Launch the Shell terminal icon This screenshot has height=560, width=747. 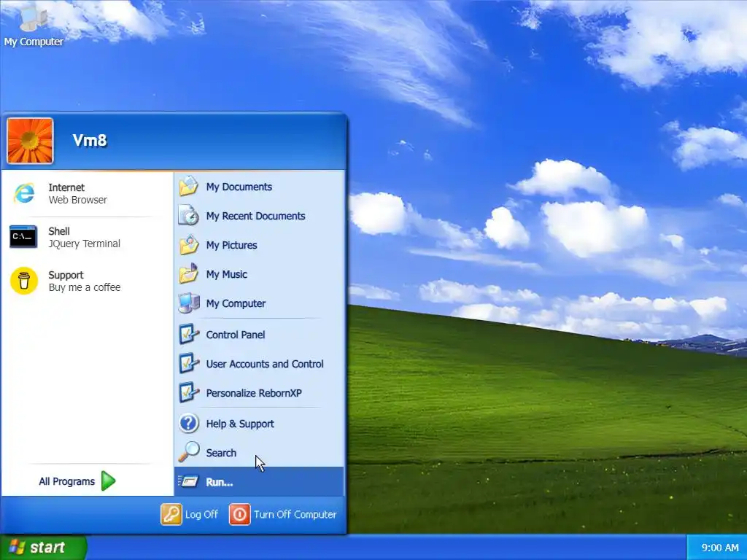click(x=23, y=237)
